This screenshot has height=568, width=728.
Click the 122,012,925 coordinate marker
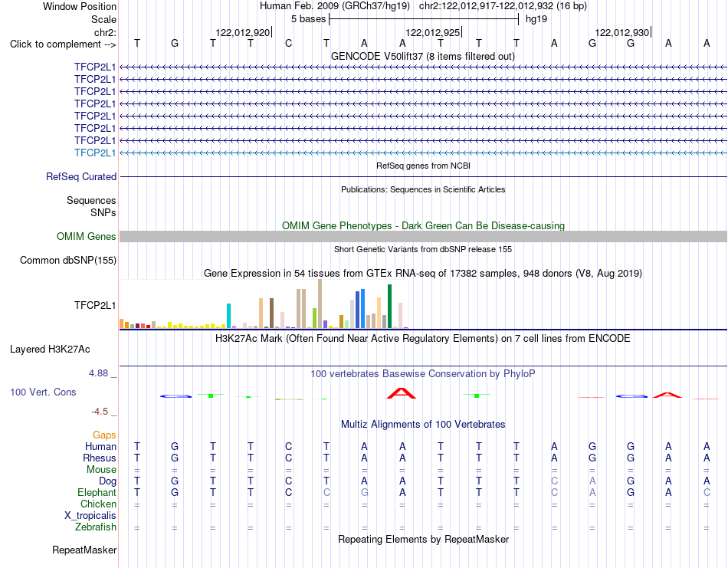(433, 32)
